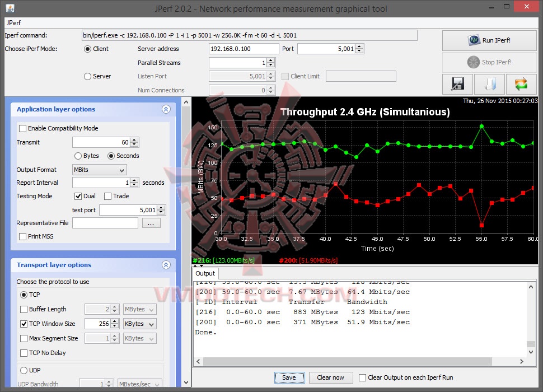
Task: Edit the Server address field
Action: [x=244, y=49]
